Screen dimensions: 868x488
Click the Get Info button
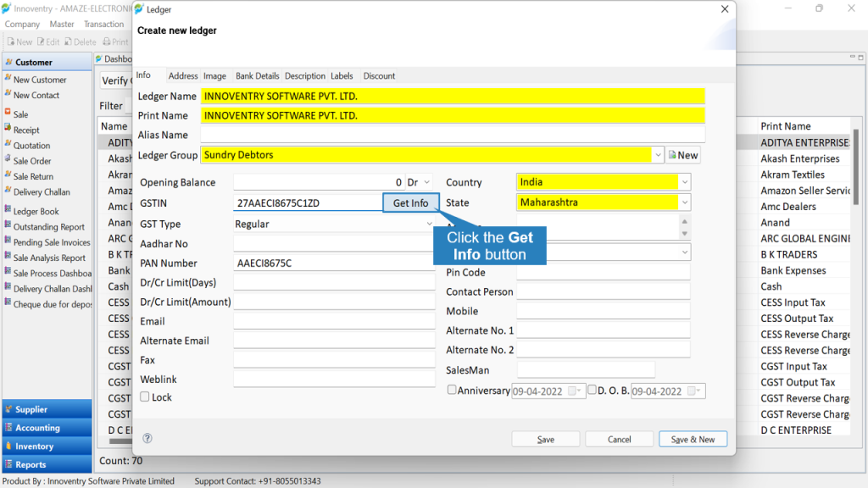(x=411, y=203)
